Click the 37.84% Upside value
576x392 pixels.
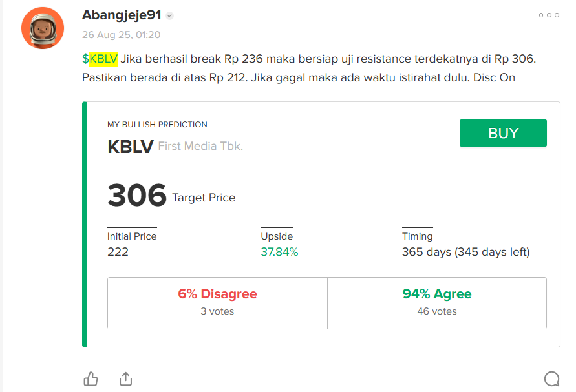(279, 252)
